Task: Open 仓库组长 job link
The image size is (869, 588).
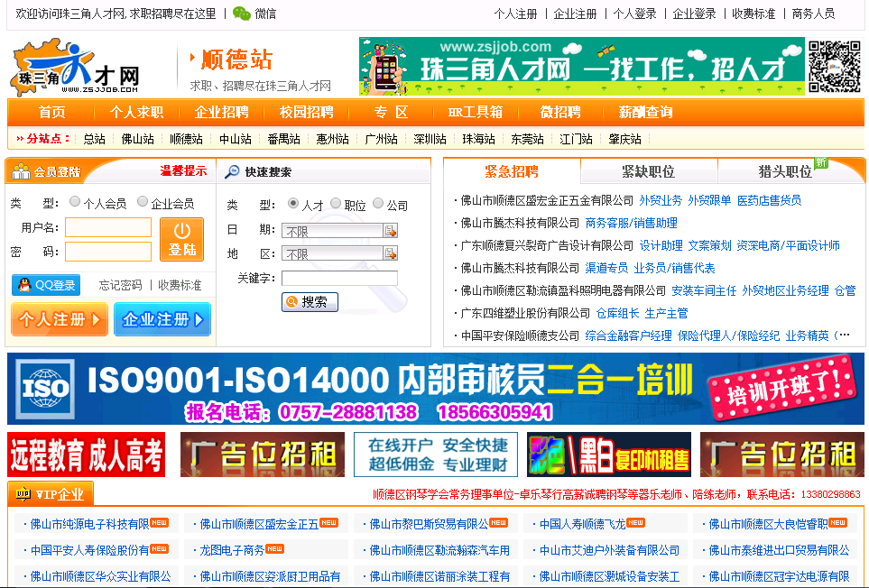Action: [617, 313]
